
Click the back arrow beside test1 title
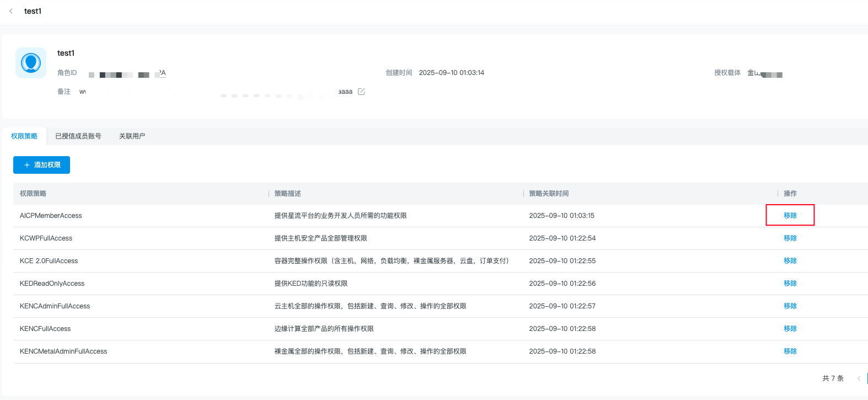pyautogui.click(x=11, y=11)
